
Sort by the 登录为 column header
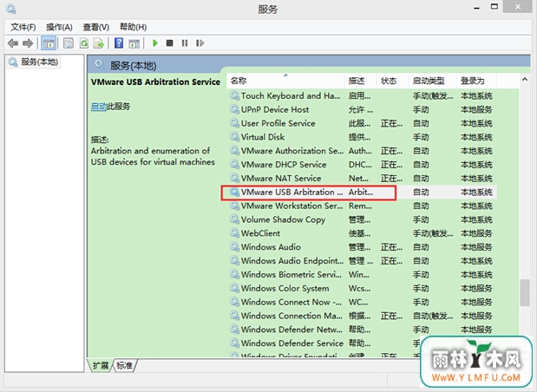[476, 81]
